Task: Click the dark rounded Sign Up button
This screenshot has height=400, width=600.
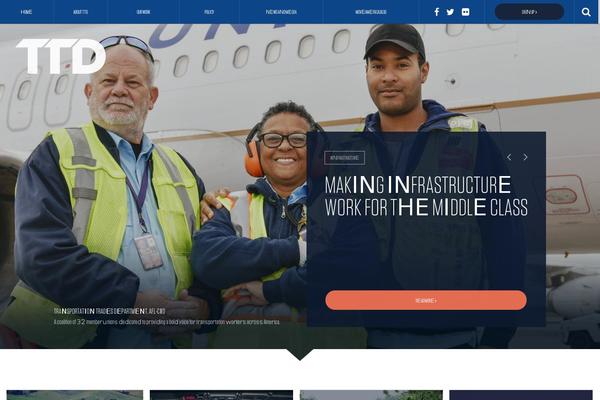Action: pos(529,12)
